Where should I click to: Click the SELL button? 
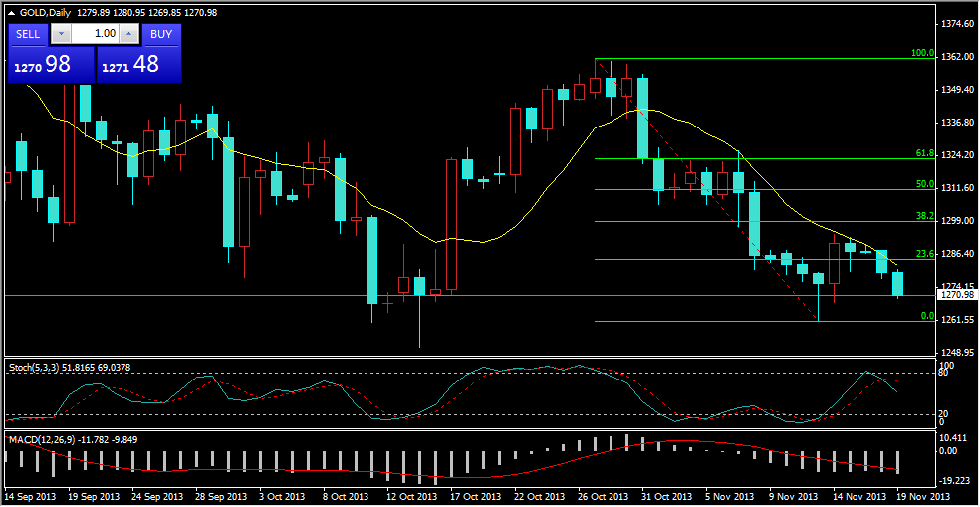(28, 34)
